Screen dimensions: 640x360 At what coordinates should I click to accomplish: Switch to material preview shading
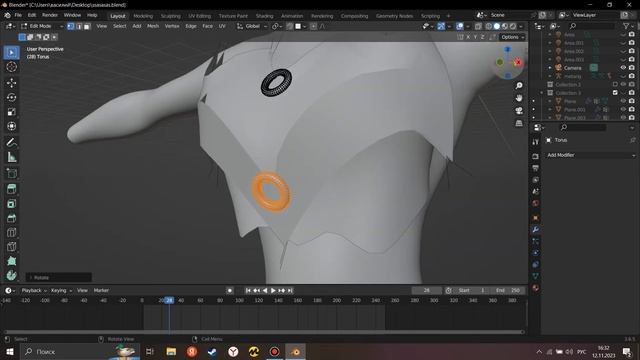(505, 26)
